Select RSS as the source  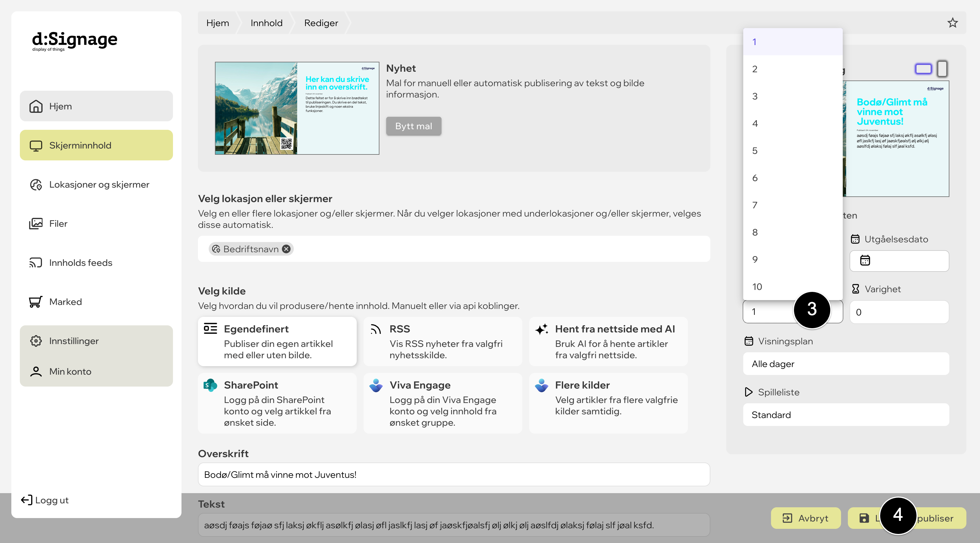tap(443, 342)
